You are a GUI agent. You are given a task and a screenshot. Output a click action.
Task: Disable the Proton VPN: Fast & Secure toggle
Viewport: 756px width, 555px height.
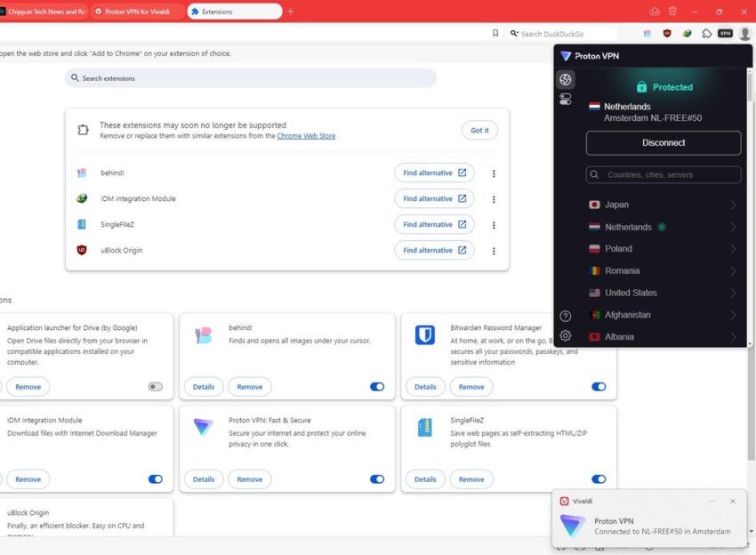pyautogui.click(x=377, y=479)
